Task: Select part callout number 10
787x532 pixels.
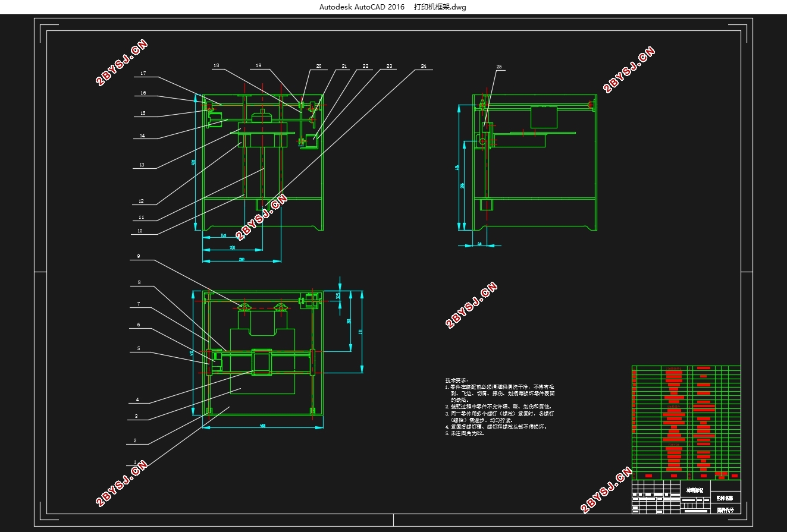Action: pyautogui.click(x=140, y=231)
